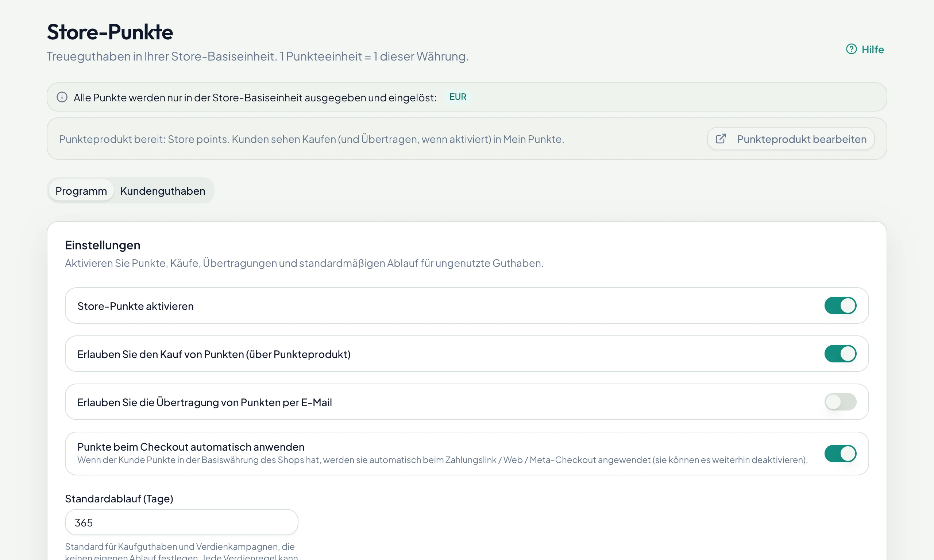Click the EUR currency badge

point(458,97)
